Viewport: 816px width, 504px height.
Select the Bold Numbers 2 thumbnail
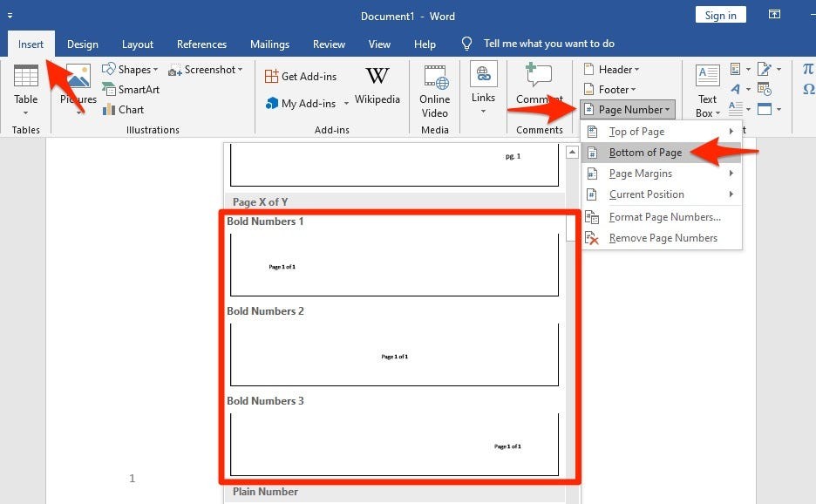(x=394, y=354)
